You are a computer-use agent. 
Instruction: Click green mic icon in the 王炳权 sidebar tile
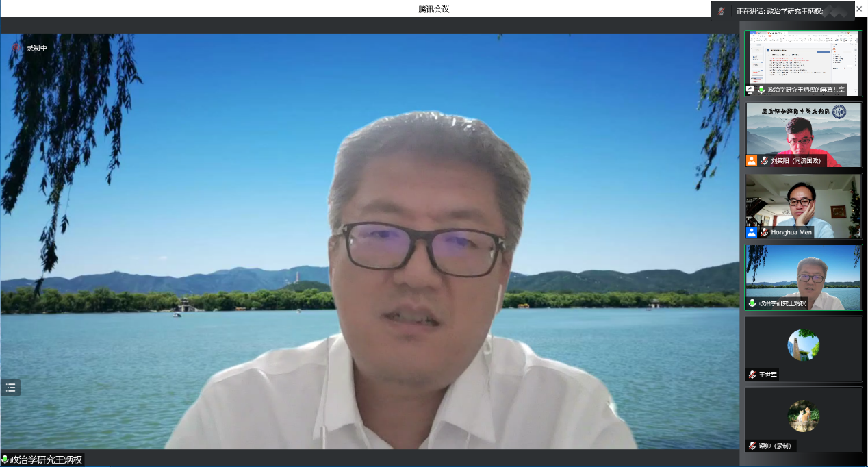click(752, 303)
